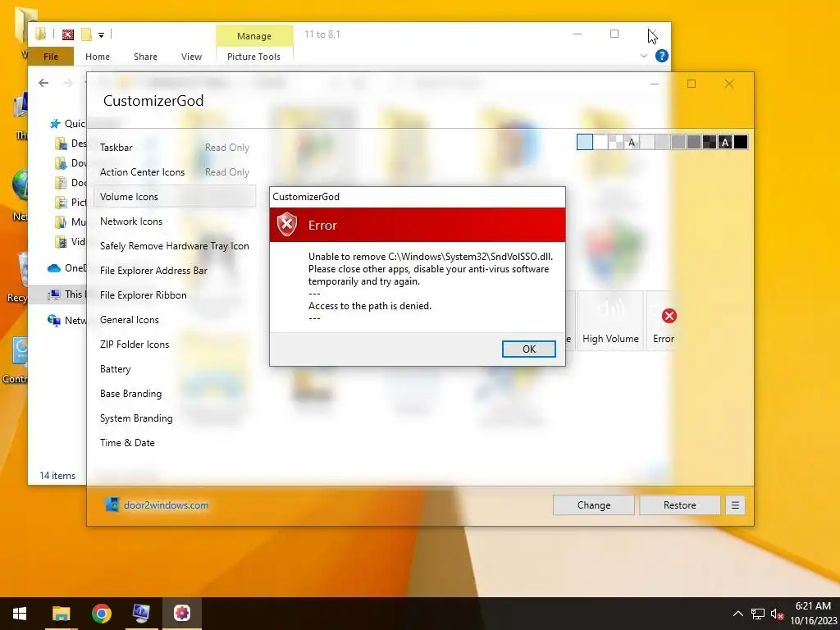
Task: Open the Quick Access Toolbar dropdown arrow
Action: tap(101, 35)
